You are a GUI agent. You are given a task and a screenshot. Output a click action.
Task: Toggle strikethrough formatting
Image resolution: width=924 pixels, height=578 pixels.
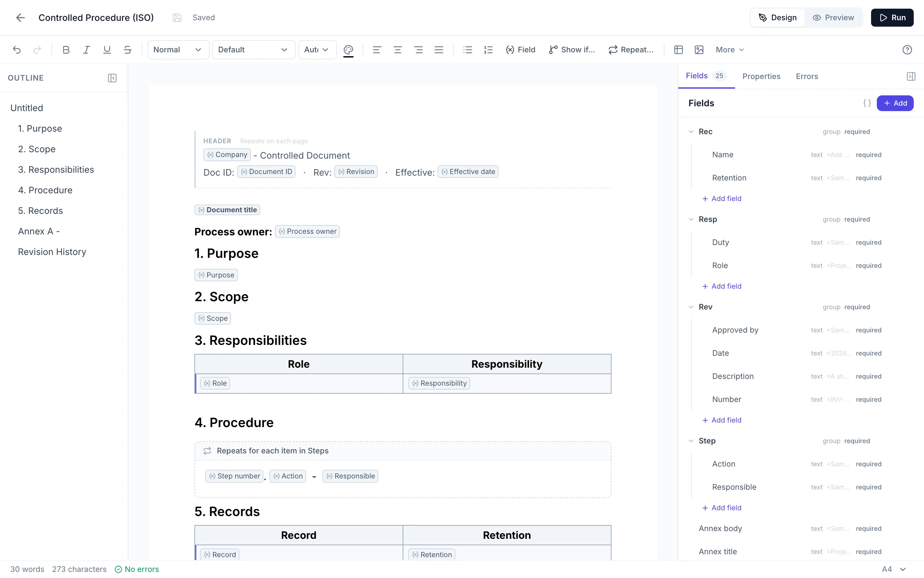pyautogui.click(x=127, y=50)
